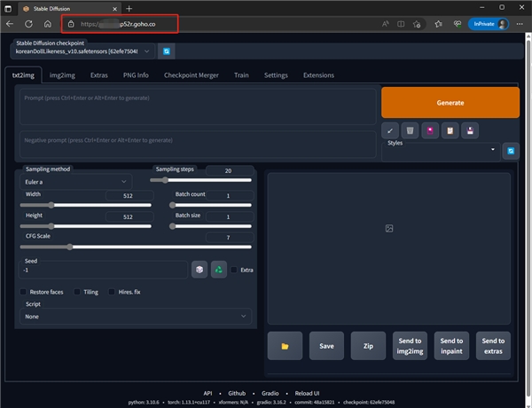This screenshot has height=408, width=532.
Task: Click the Sampling steps number field
Action: coord(230,170)
